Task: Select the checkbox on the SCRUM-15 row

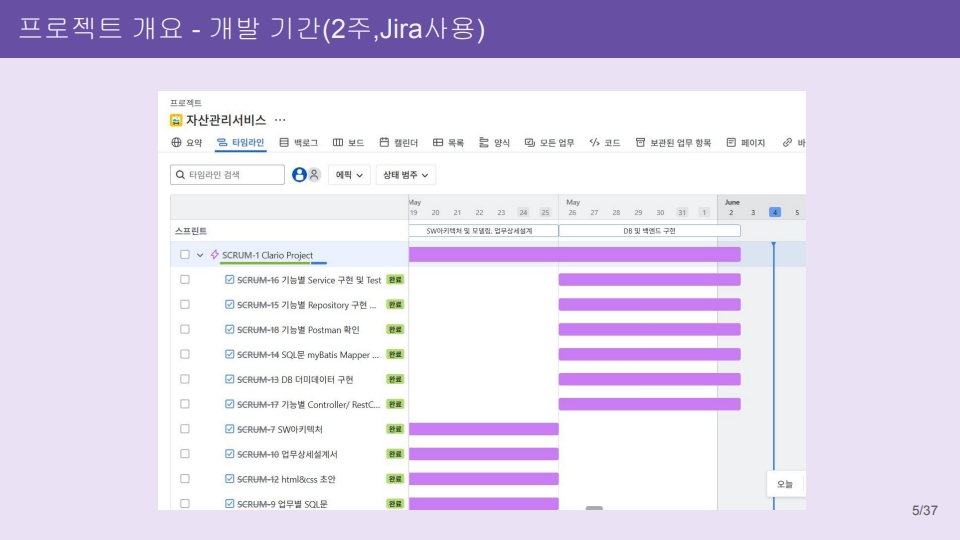Action: point(184,305)
